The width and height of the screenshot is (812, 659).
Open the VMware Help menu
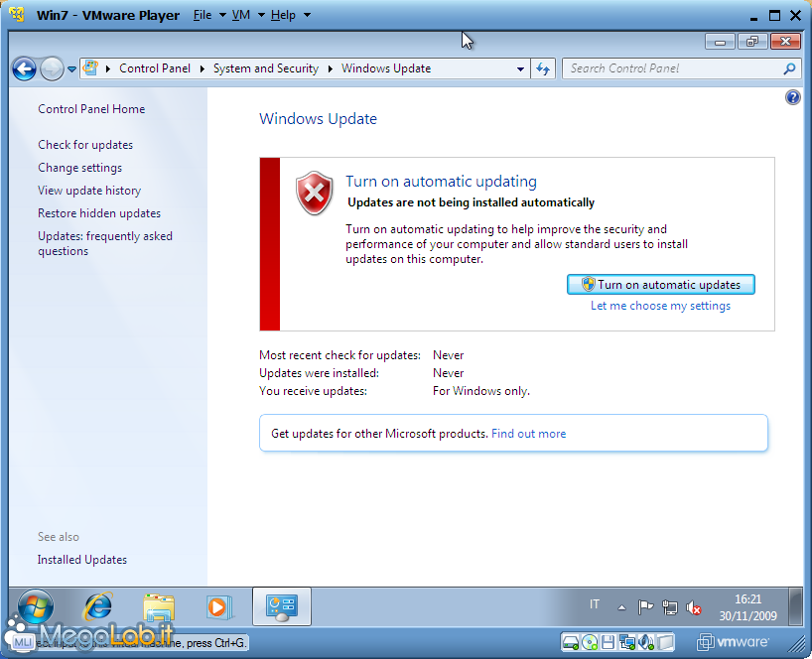click(x=291, y=15)
